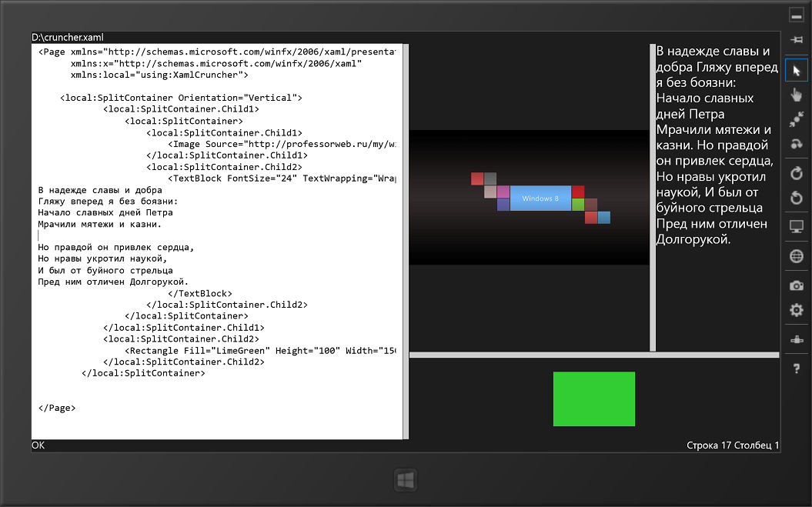This screenshot has width=812, height=507.
Task: Capture screenshot with camera icon
Action: click(796, 285)
